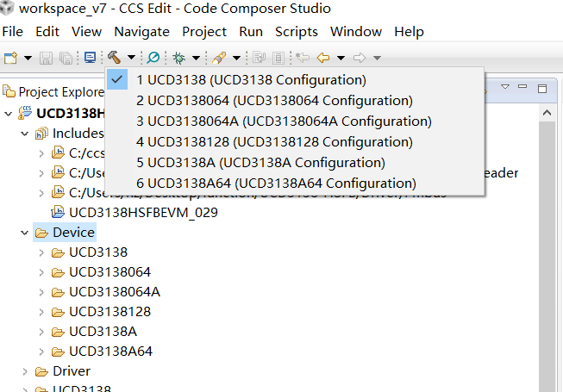Choose UCD3138128 Configuration from list

(x=274, y=142)
